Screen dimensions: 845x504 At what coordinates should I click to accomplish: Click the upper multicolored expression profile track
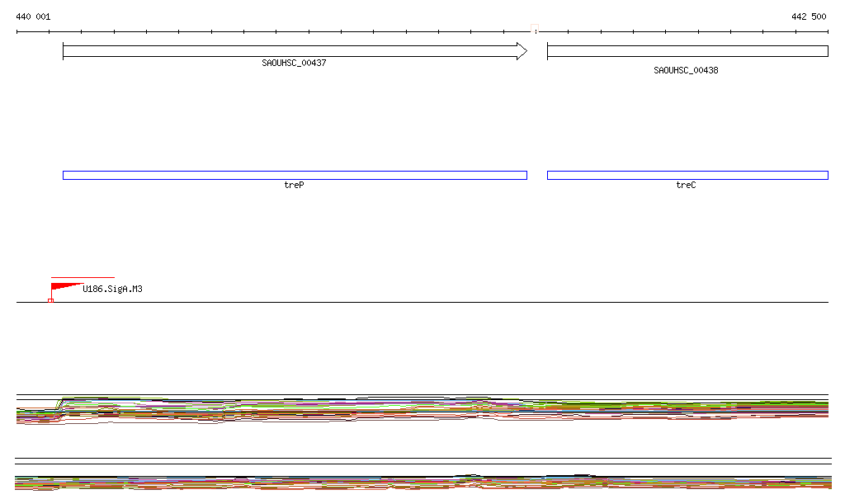click(413, 410)
